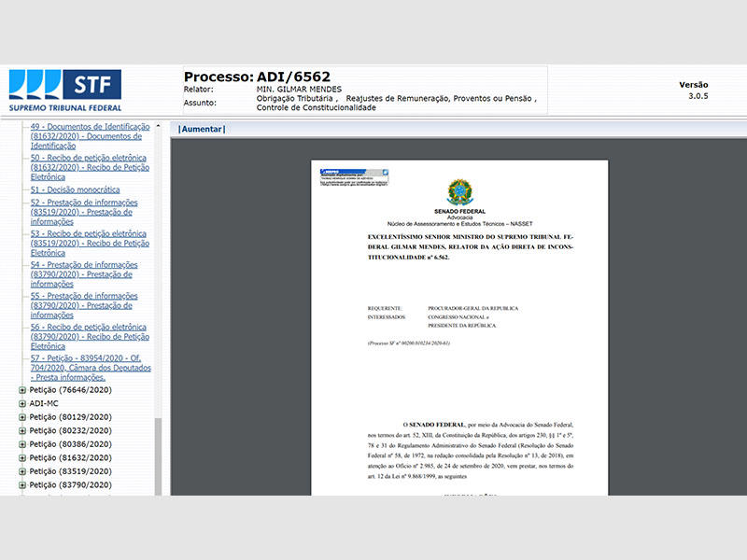Image resolution: width=747 pixels, height=560 pixels.
Task: Click 'Reajustes de Remuneração, Proventos ou Pensão' text
Action: point(439,99)
